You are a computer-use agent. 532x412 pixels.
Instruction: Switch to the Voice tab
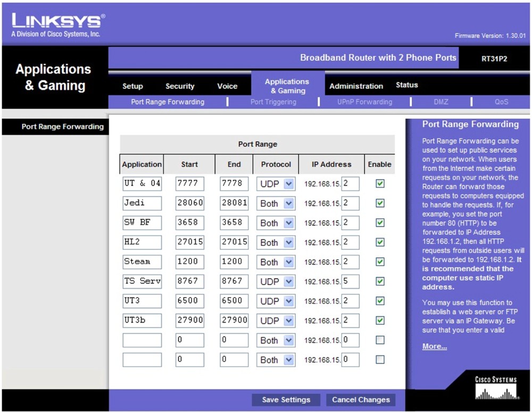click(227, 86)
